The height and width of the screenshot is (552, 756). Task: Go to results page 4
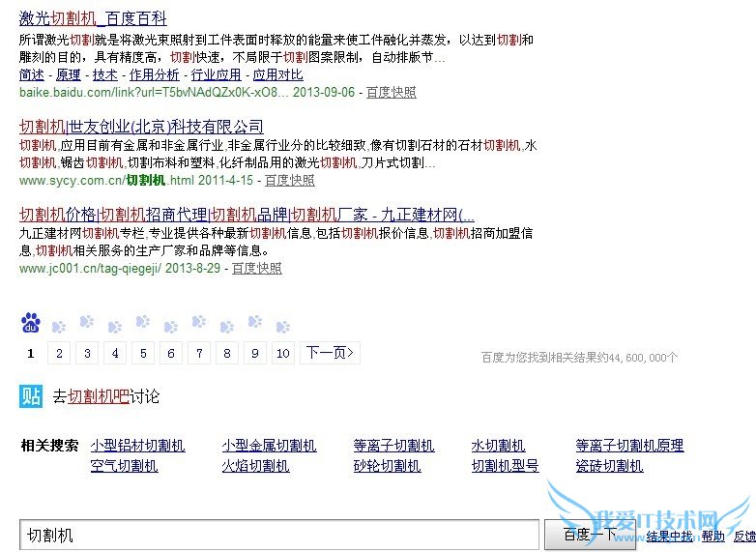115,354
